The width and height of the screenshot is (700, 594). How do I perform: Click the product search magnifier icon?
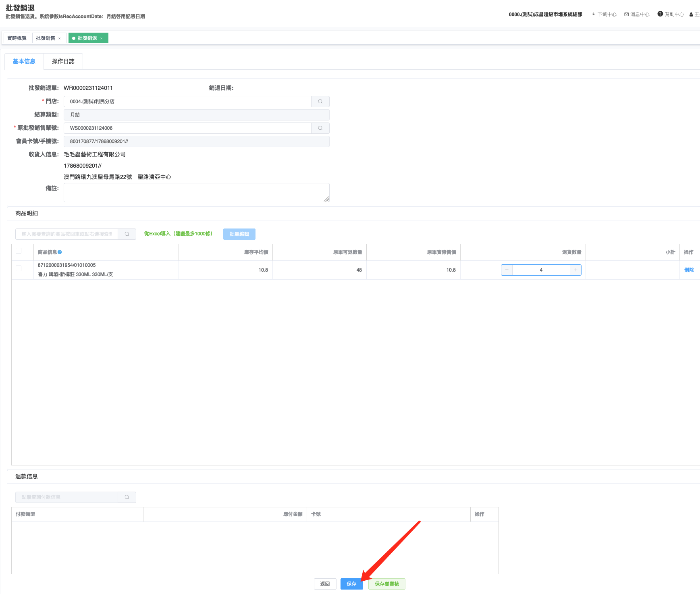coord(127,234)
